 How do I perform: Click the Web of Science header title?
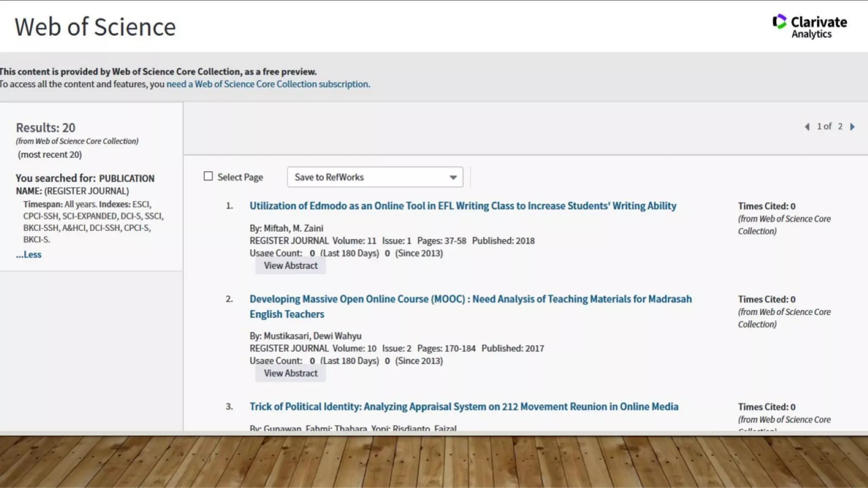(x=95, y=27)
